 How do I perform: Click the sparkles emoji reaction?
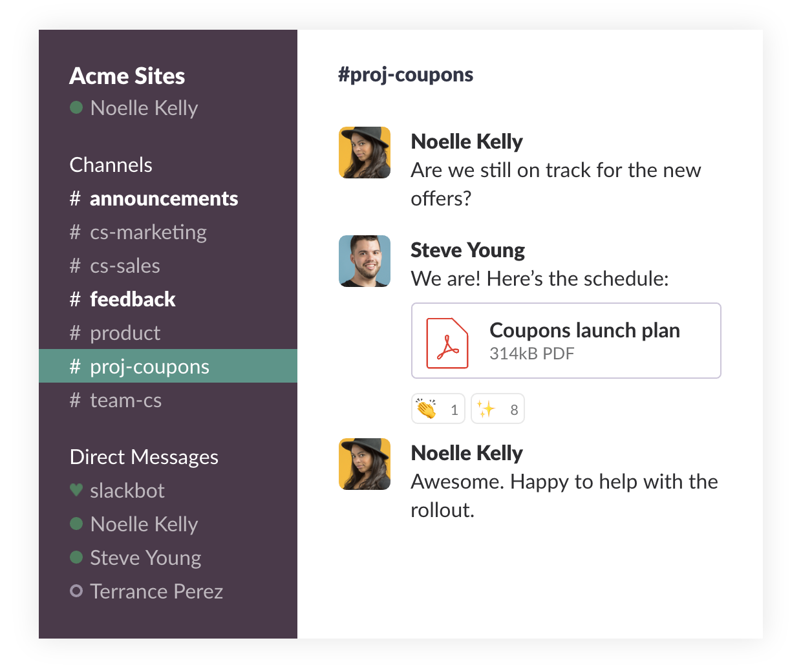497,409
